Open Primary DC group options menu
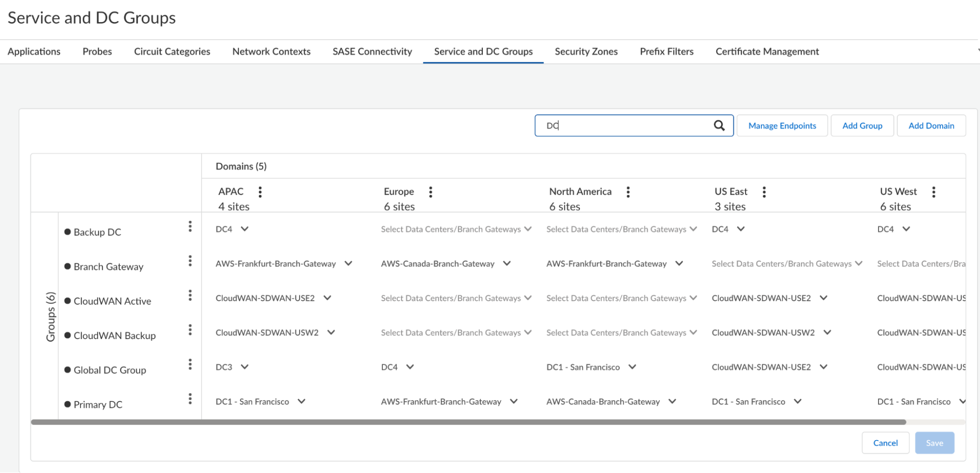This screenshot has width=980, height=473. coord(190,399)
